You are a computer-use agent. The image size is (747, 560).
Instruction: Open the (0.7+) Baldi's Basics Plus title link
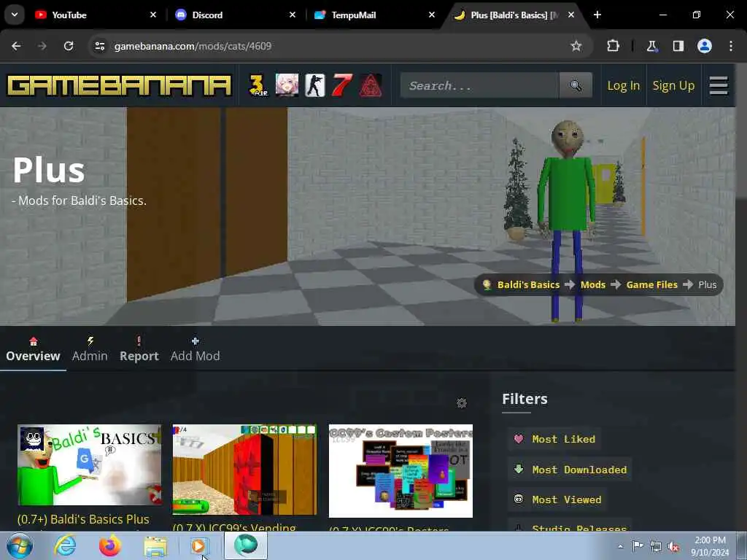pyautogui.click(x=83, y=519)
